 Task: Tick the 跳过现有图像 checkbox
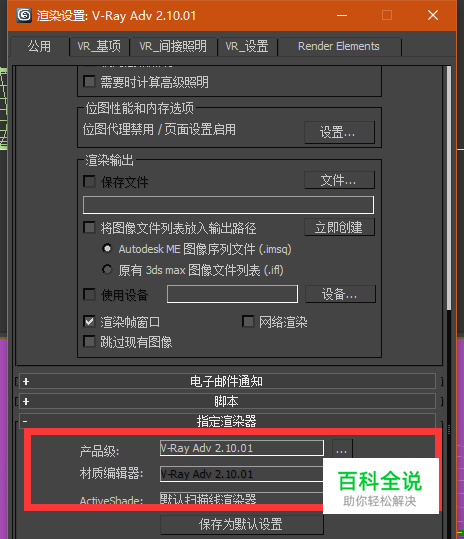[89, 342]
